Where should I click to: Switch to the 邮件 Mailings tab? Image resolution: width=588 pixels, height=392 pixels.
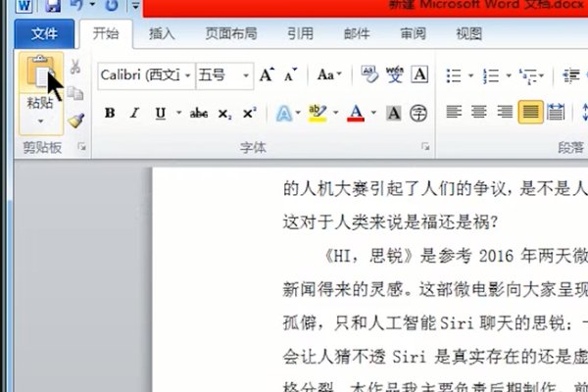click(357, 34)
